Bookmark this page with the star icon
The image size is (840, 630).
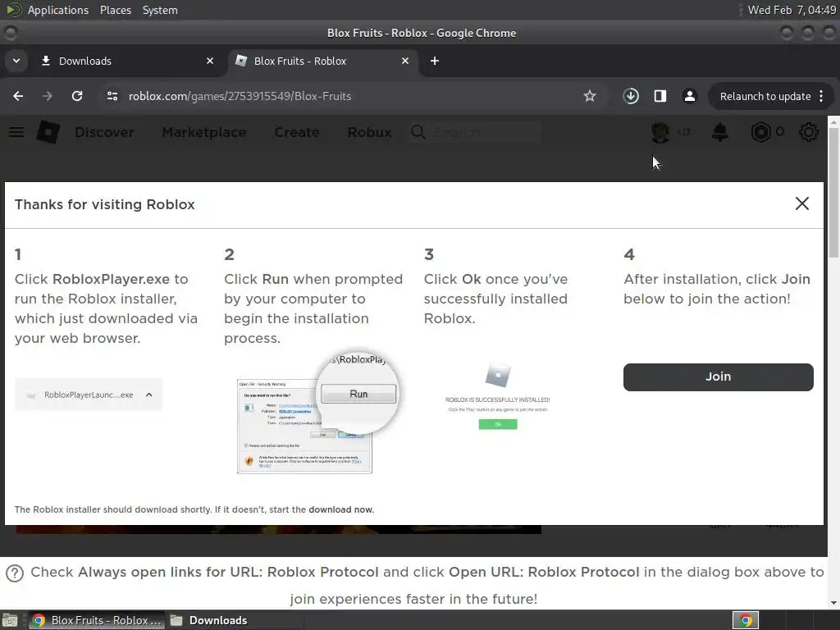pos(589,96)
